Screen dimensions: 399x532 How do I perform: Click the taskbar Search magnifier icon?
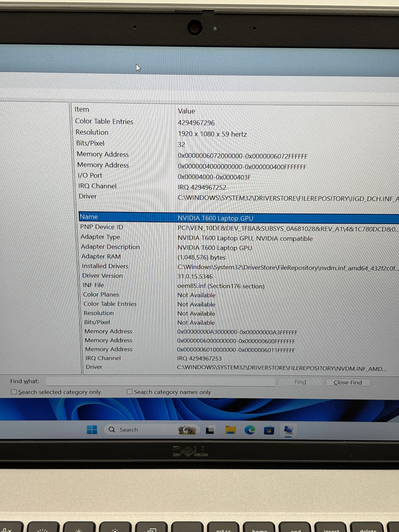112,430
